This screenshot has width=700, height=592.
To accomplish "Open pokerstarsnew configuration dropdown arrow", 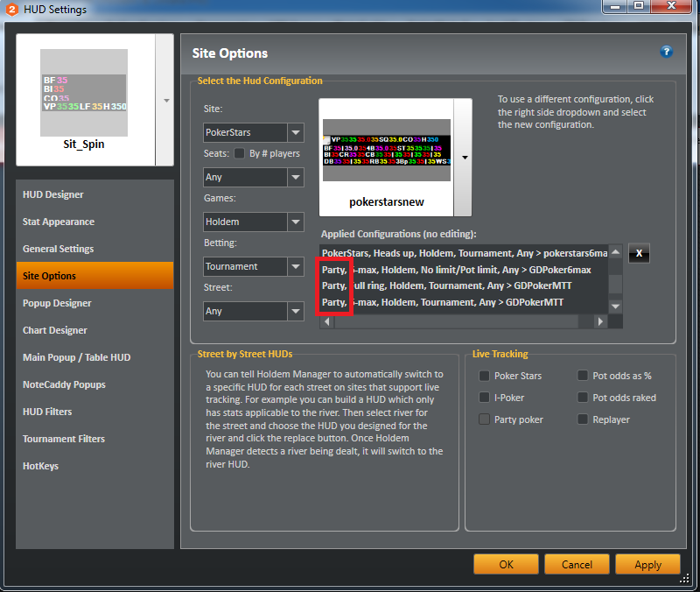I will tap(465, 158).
